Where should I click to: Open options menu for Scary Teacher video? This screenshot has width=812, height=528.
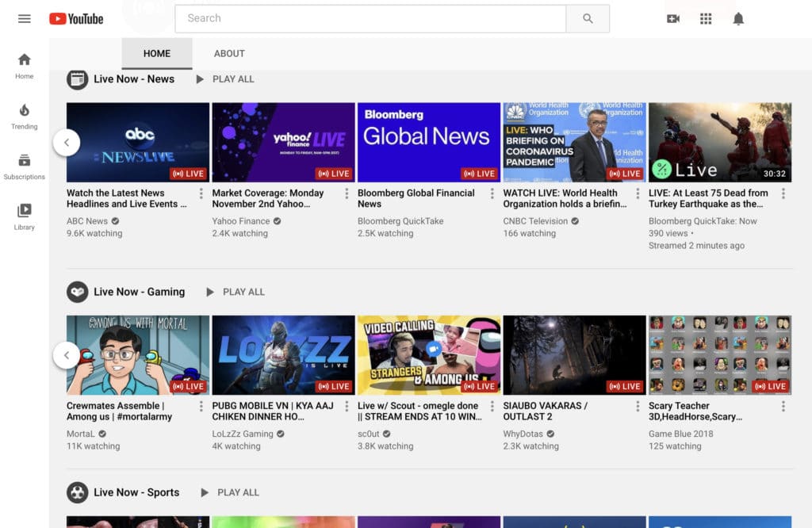pos(783,407)
